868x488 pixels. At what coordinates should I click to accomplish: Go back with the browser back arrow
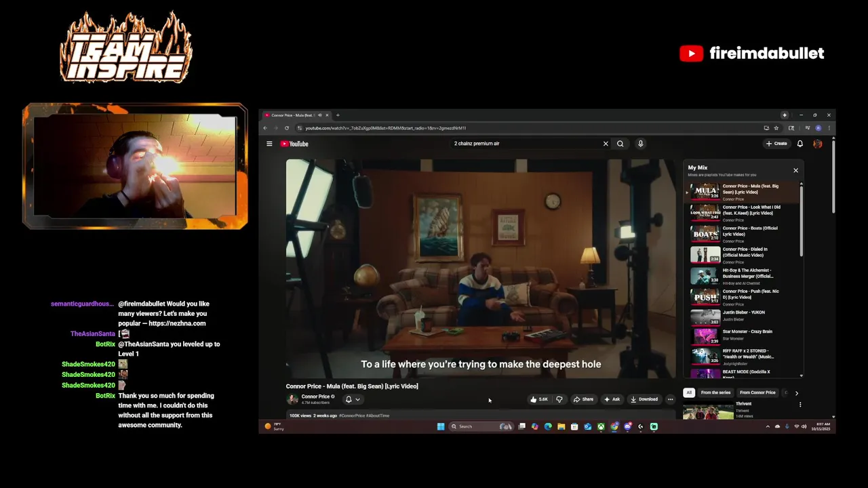tap(265, 128)
